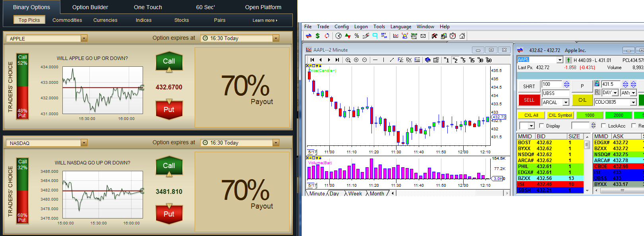
Task: Expand the ARCAL route dropdown
Action: [x=566, y=103]
